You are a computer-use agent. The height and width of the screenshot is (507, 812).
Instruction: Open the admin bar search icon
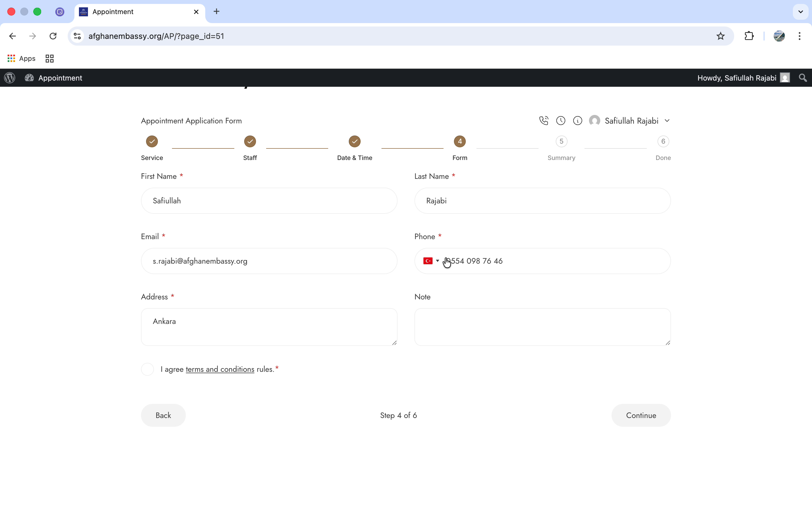803,78
